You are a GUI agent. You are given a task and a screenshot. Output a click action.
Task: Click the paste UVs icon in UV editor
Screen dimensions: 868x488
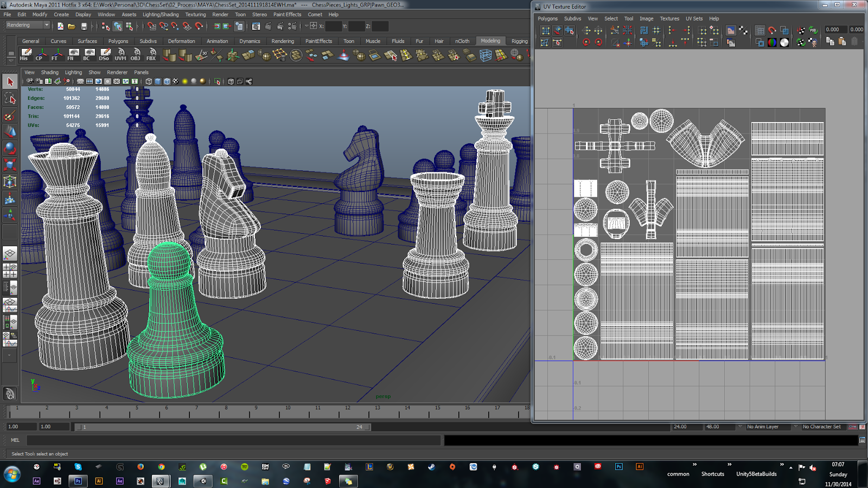point(842,42)
